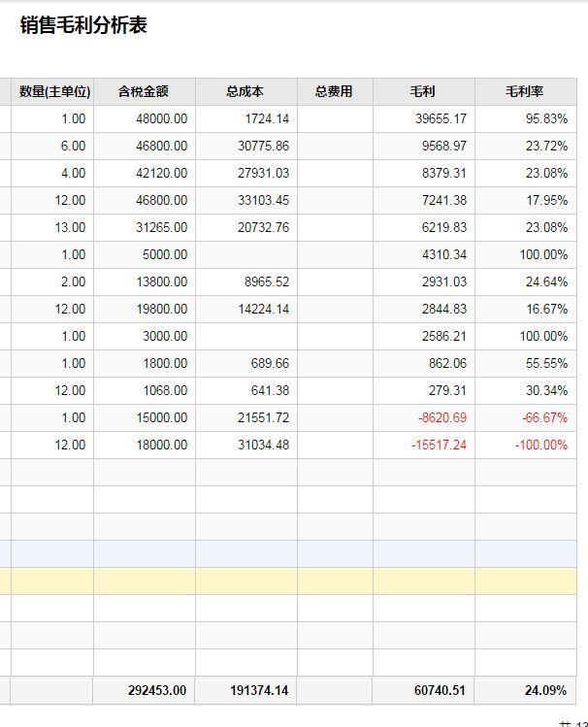The width and height of the screenshot is (588, 727).
Task: Select the 13.00 quantity cell
Action: pyautogui.click(x=52, y=228)
